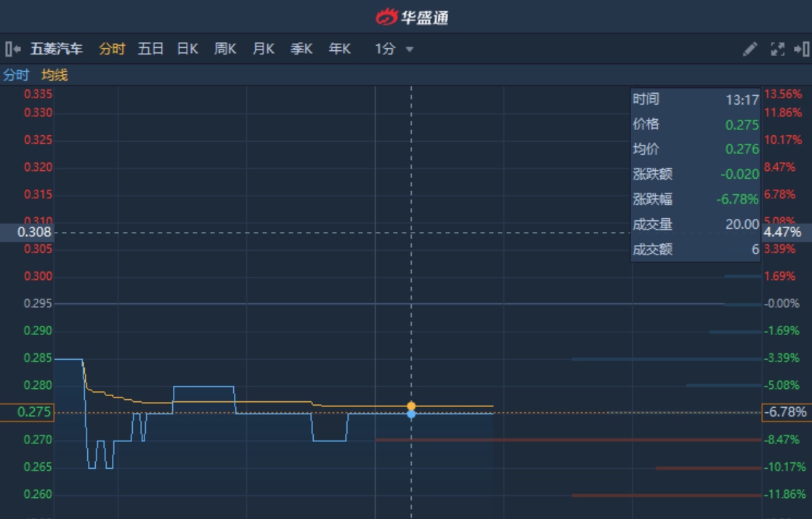Show the 月K chart
This screenshot has width=812, height=519.
[x=264, y=49]
